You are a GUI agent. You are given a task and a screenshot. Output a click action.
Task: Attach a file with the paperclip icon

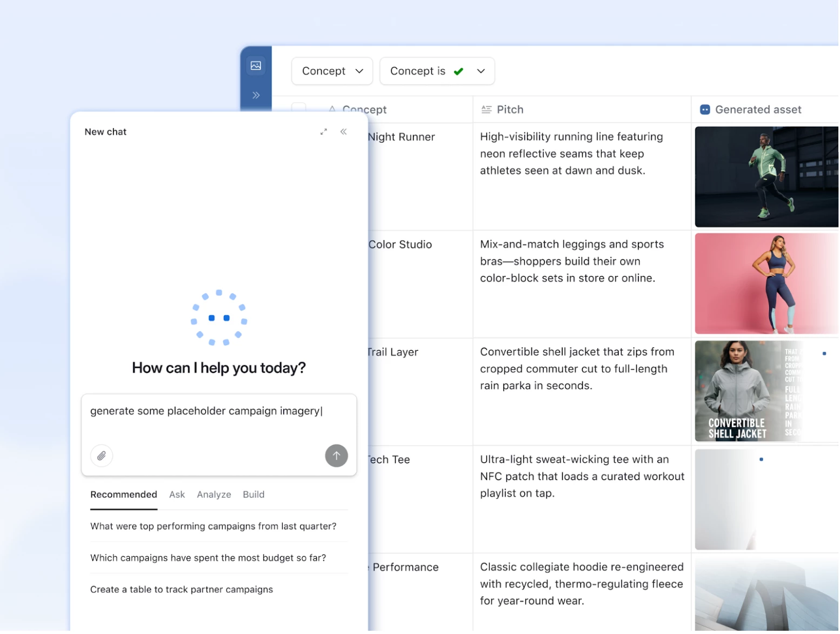pyautogui.click(x=102, y=457)
